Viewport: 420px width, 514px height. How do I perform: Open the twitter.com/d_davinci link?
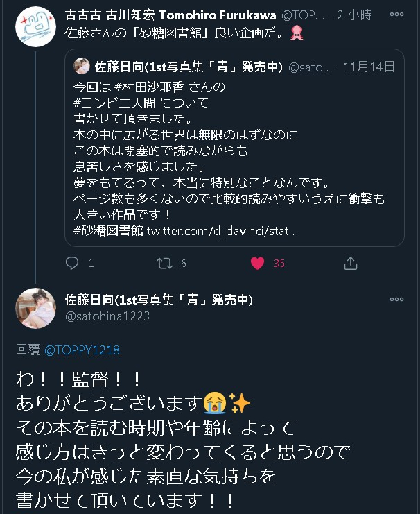[223, 230]
